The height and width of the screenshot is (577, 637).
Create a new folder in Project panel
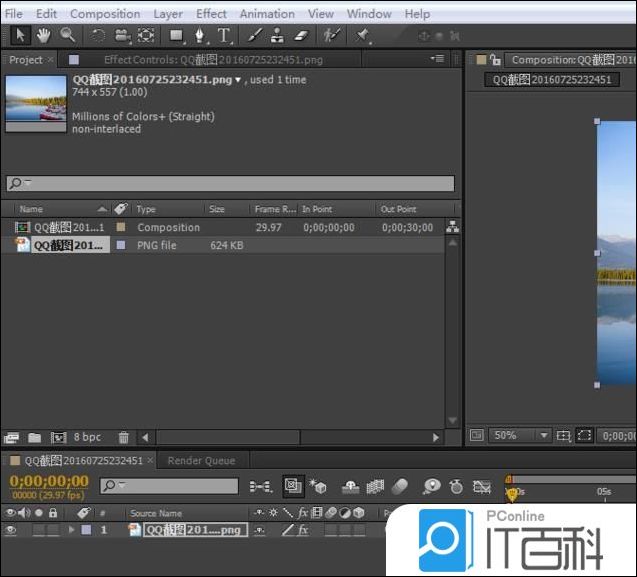[34, 437]
